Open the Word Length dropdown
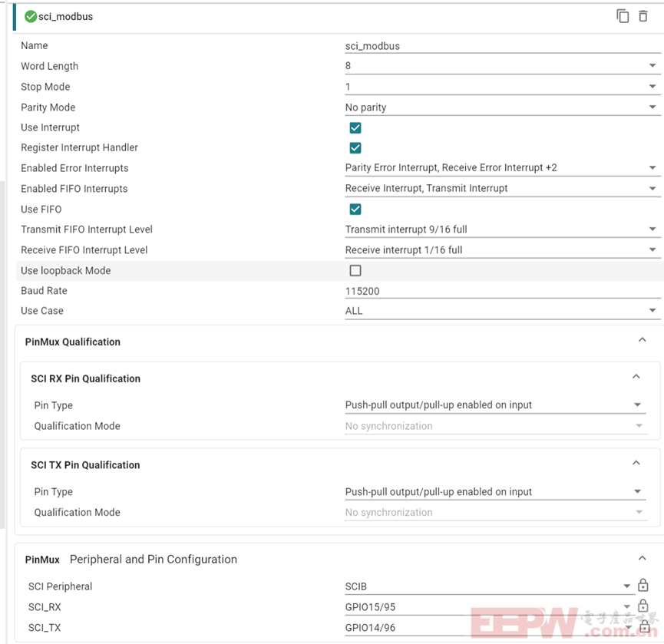664x644 pixels. tap(502, 65)
